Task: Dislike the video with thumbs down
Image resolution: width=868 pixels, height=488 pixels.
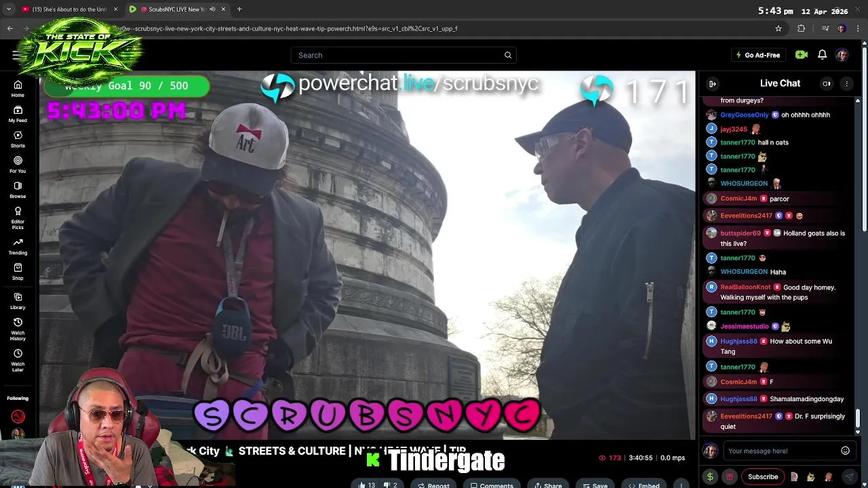Action: point(391,485)
